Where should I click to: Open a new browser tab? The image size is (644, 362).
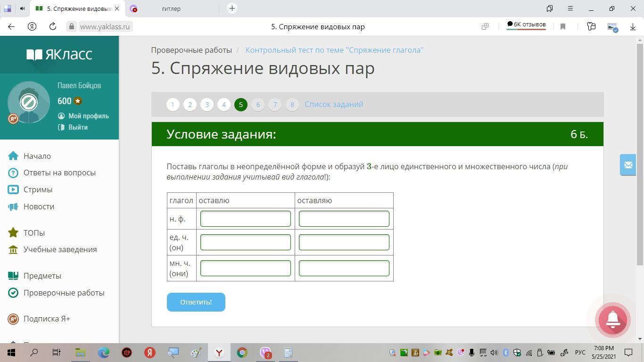(x=232, y=8)
